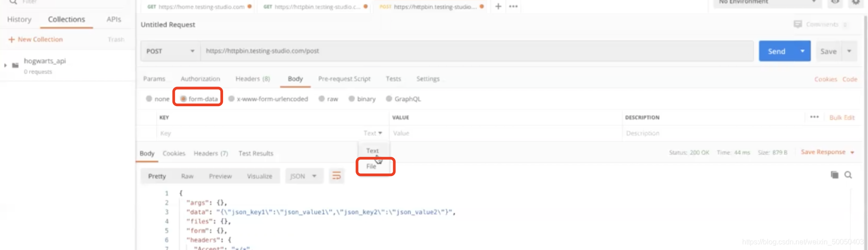This screenshot has height=250, width=868.
Task: Open the Code link
Action: 850,79
